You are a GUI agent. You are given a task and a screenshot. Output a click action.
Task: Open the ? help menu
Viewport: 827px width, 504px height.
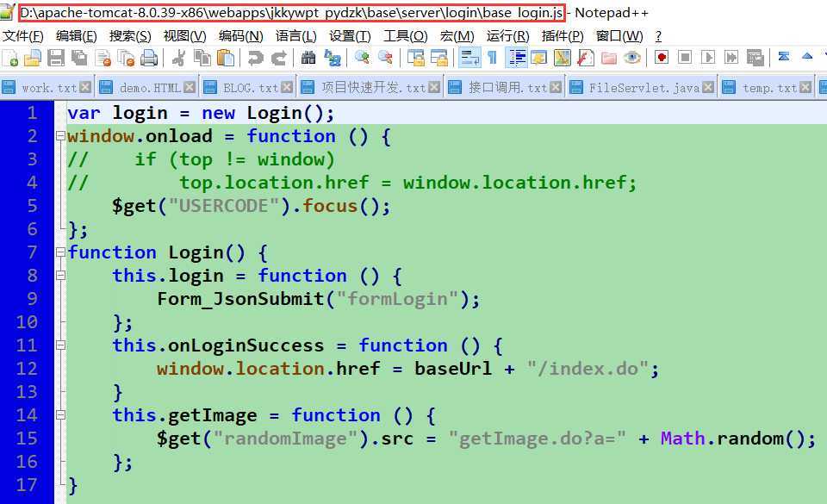[658, 36]
